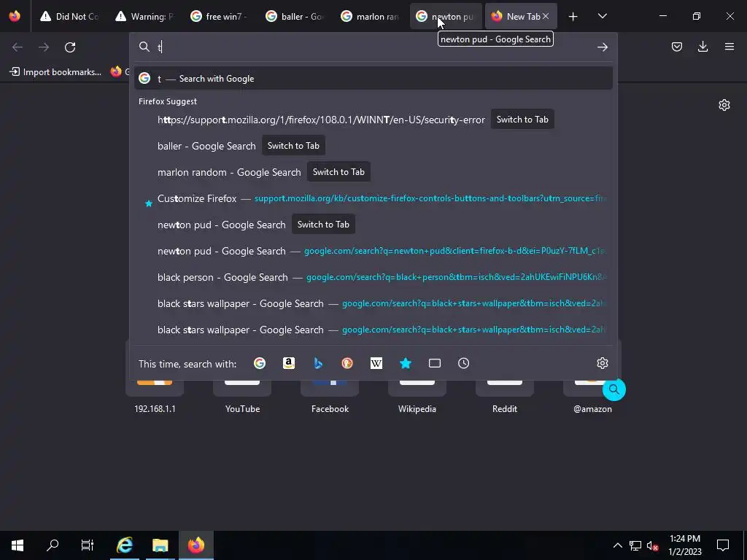Screen dimensions: 747x560
Task: Search history using the clock icon
Action: 463,363
